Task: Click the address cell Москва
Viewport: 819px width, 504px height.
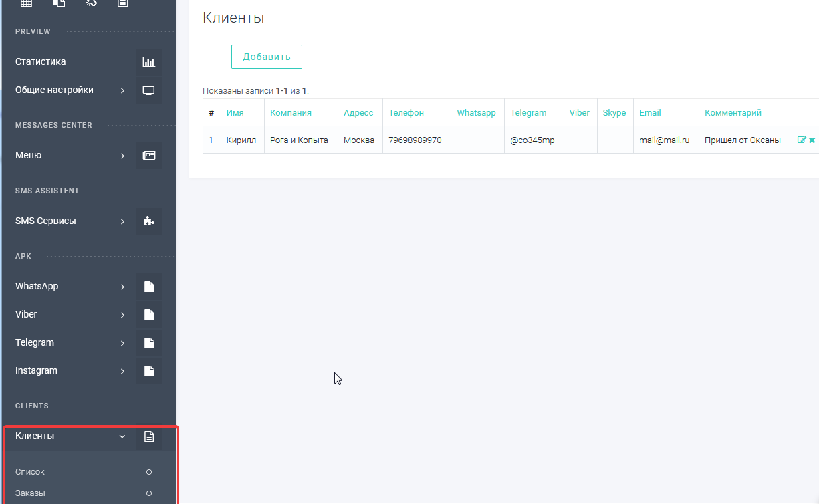Action: 359,140
